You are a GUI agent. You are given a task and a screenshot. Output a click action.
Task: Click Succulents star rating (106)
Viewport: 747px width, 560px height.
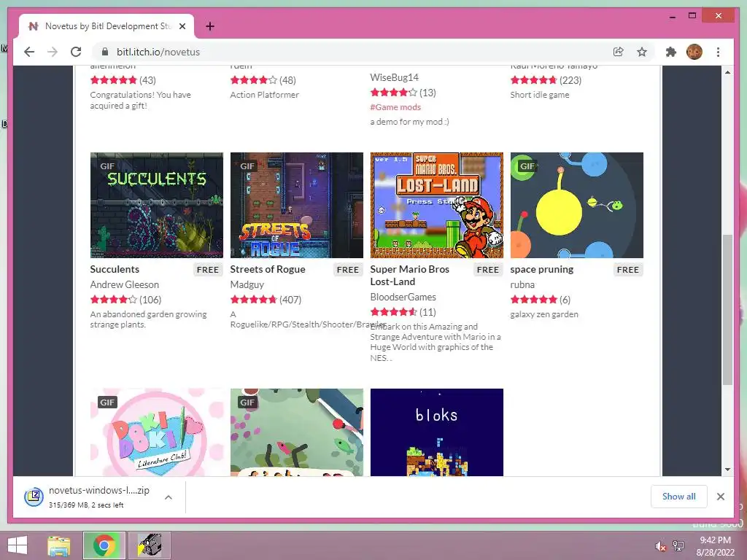(x=125, y=300)
